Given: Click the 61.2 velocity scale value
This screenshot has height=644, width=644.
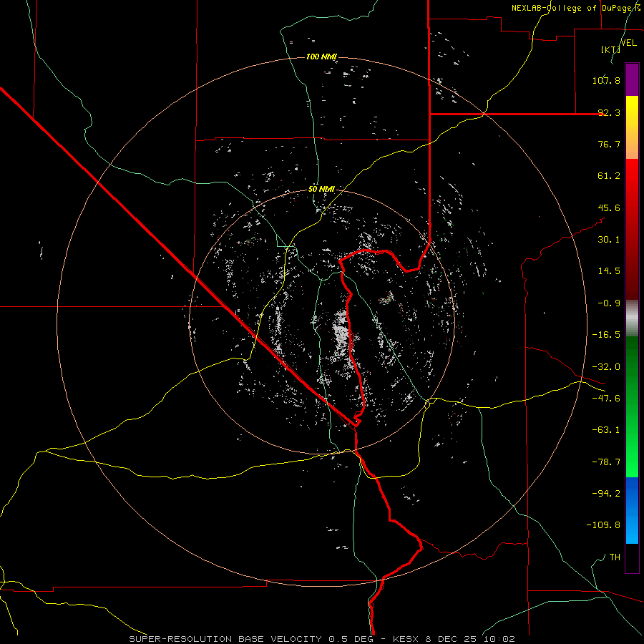Looking at the screenshot, I should [609, 176].
